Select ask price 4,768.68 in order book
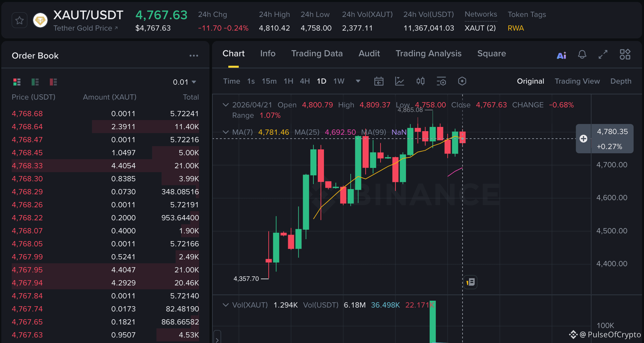644x343 pixels. pos(27,114)
